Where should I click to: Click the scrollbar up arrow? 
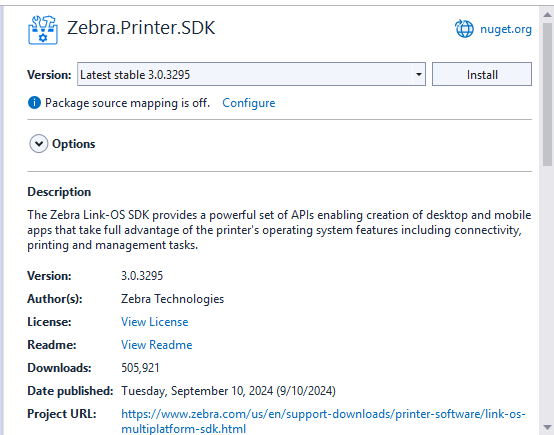coord(547,14)
